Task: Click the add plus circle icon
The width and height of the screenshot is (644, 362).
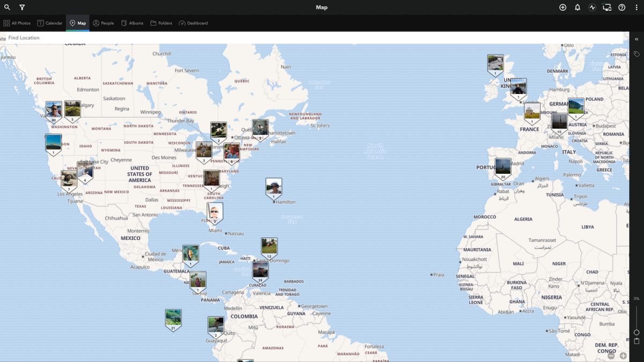Action: click(562, 8)
